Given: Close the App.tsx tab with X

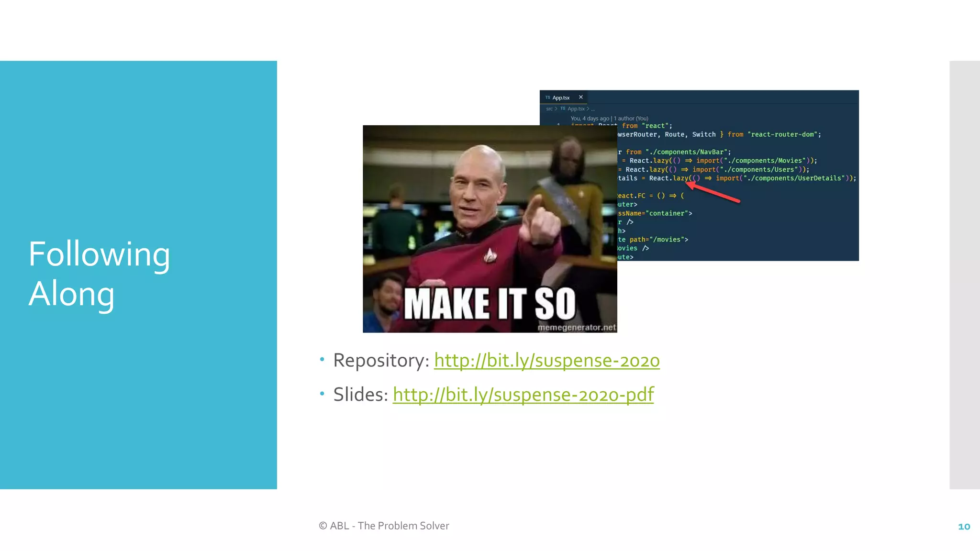Looking at the screenshot, I should point(581,97).
